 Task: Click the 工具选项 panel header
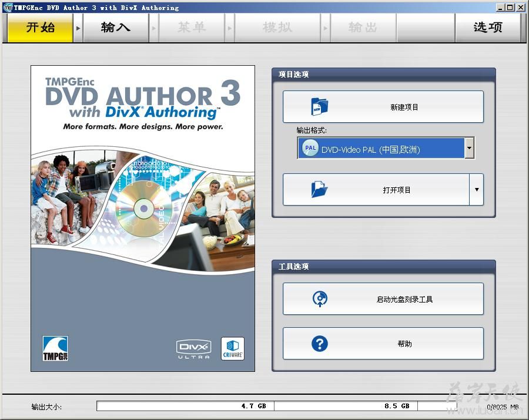384,266
